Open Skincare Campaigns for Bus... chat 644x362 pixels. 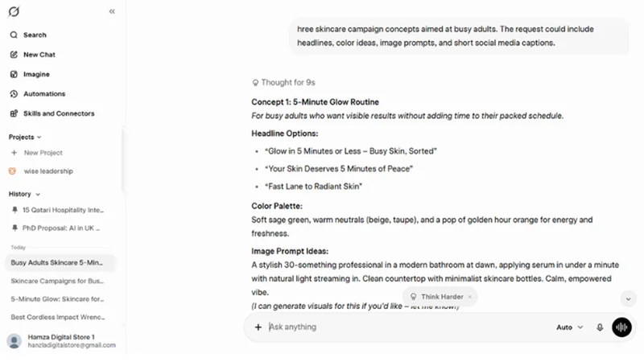point(57,281)
